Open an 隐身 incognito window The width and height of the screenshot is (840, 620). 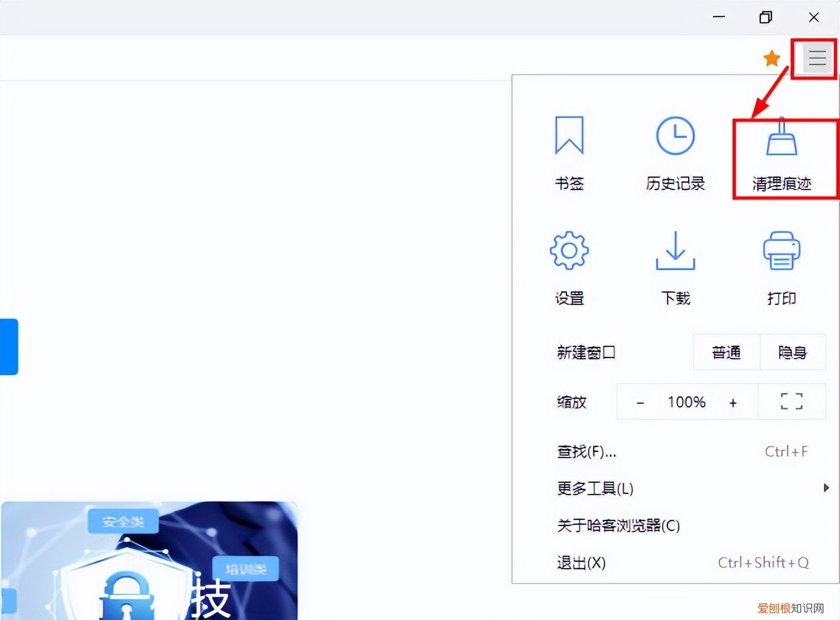(793, 352)
